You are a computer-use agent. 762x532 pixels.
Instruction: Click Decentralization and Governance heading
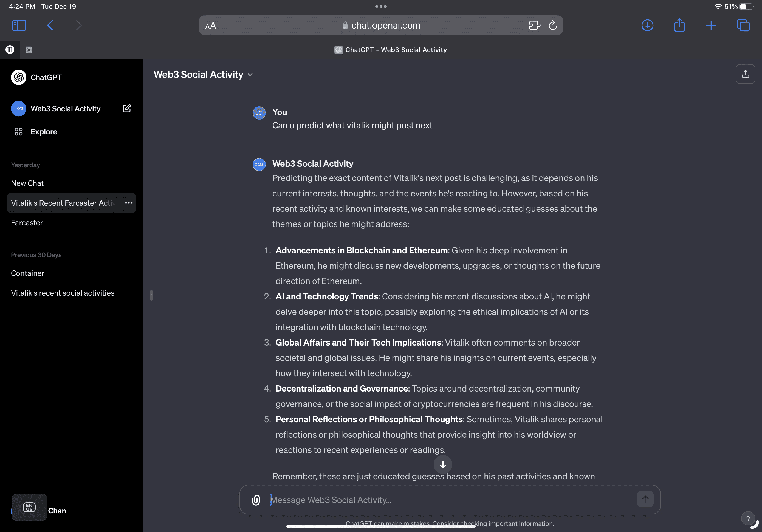coord(342,389)
